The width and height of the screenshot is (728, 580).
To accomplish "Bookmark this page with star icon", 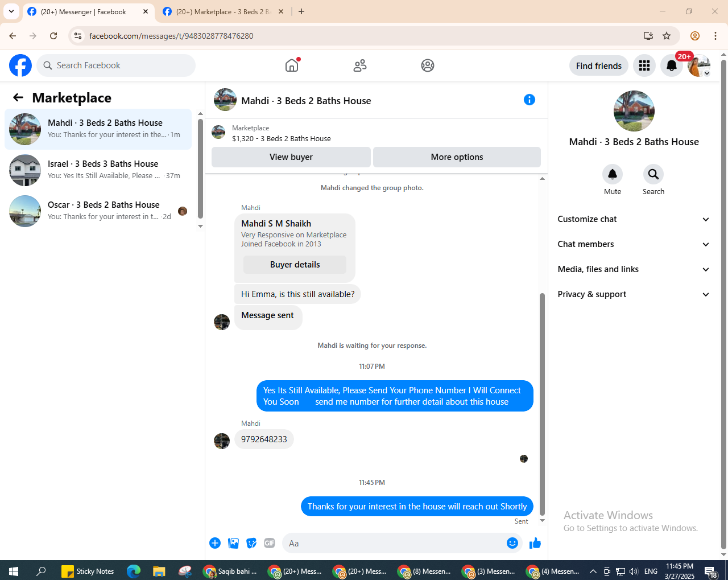I will 667,36.
